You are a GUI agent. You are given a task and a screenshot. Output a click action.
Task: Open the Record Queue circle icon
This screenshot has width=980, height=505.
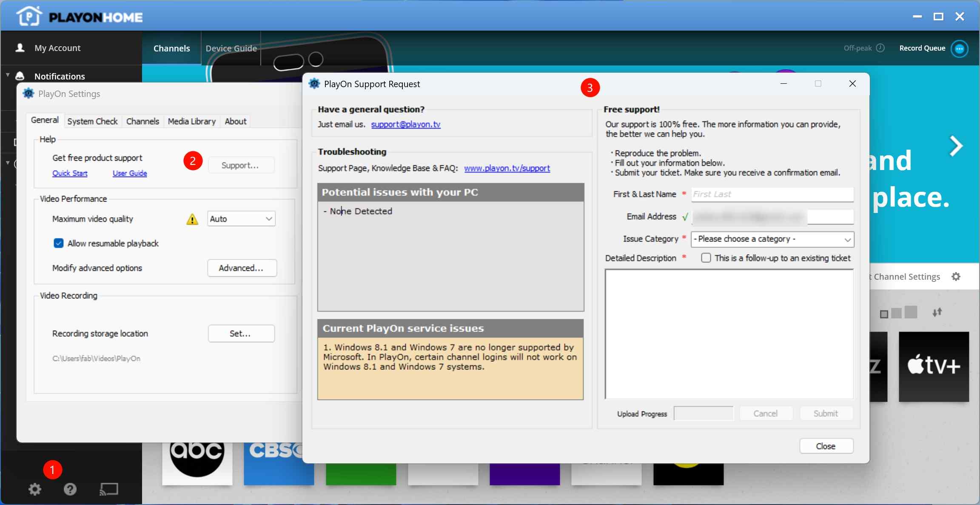[959, 48]
